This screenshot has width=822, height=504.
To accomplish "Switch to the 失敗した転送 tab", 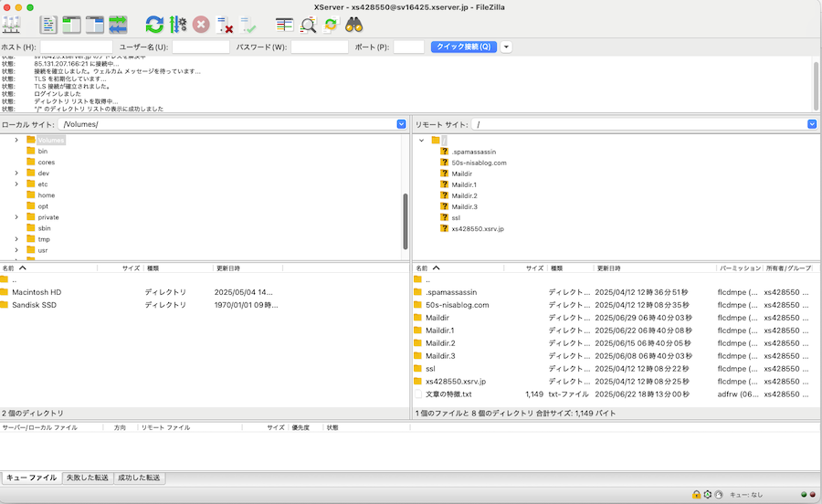I will 88,478.
